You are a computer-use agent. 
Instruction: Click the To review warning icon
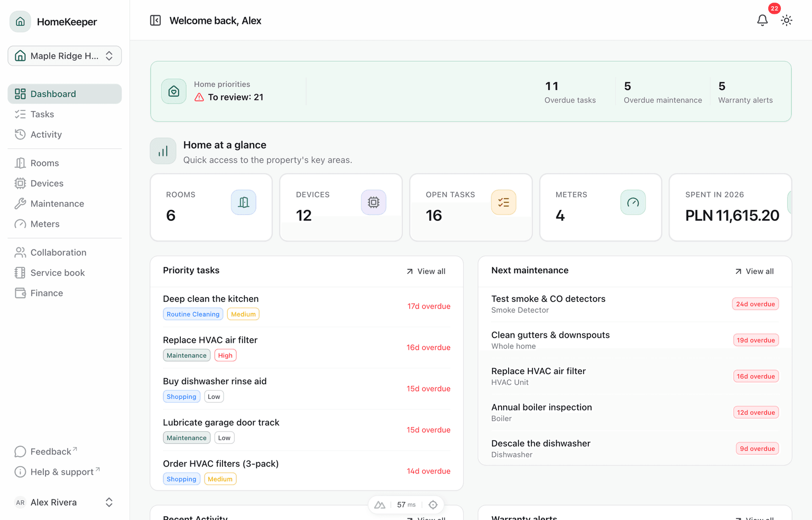coord(199,97)
